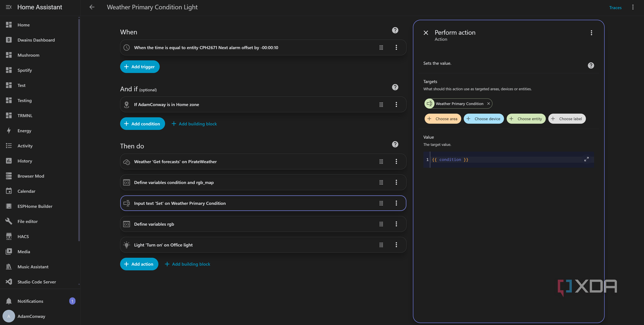Open help for the Then do section
The width and height of the screenshot is (644, 325).
click(x=395, y=144)
